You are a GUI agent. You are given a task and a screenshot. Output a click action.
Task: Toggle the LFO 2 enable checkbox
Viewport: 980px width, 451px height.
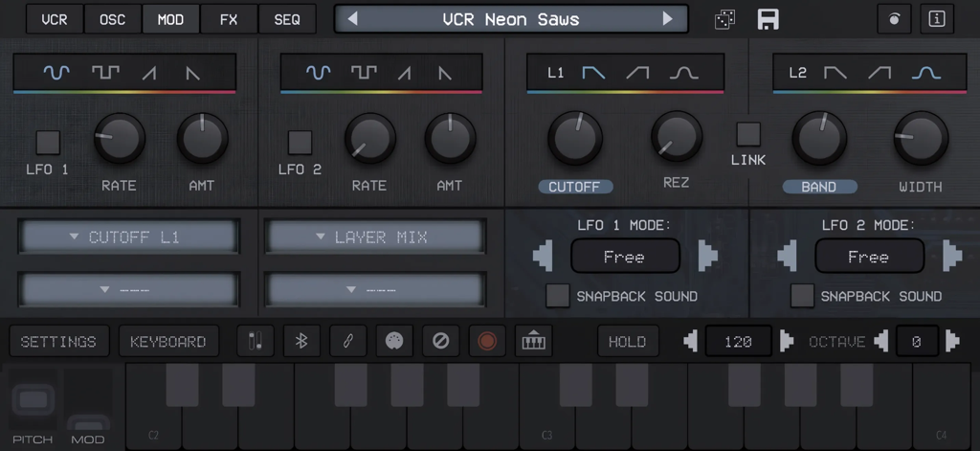(x=300, y=143)
